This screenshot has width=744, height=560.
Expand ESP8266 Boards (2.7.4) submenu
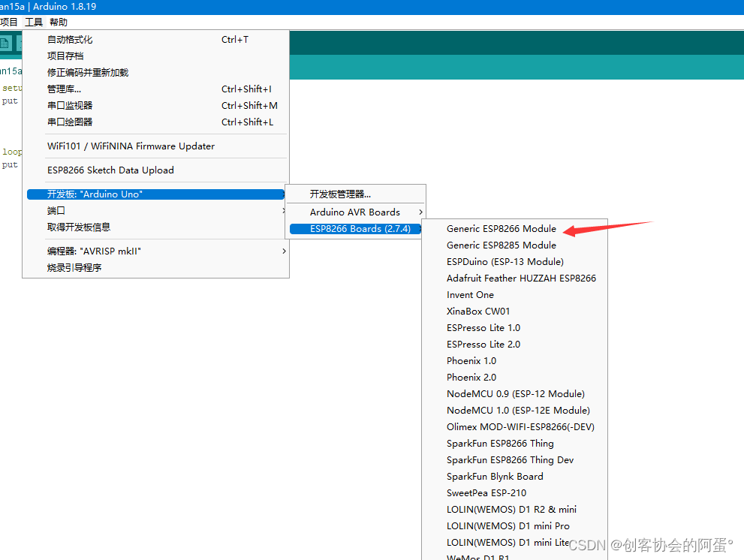[355, 229]
